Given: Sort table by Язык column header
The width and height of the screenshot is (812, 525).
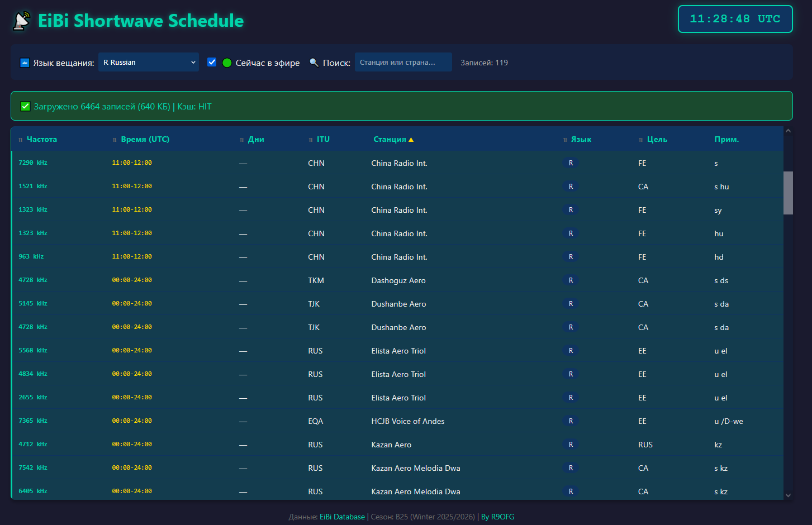Looking at the screenshot, I should click(x=581, y=139).
